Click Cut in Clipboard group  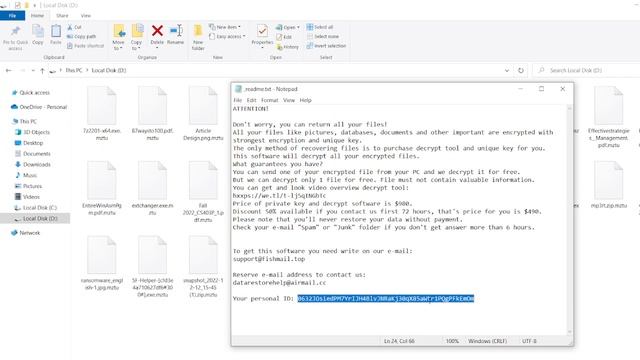coord(74,27)
